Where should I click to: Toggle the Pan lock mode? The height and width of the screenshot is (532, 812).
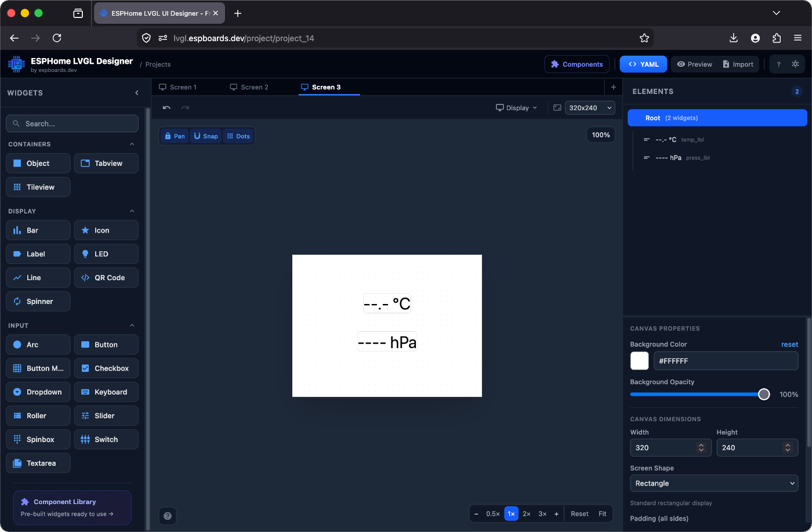click(175, 136)
